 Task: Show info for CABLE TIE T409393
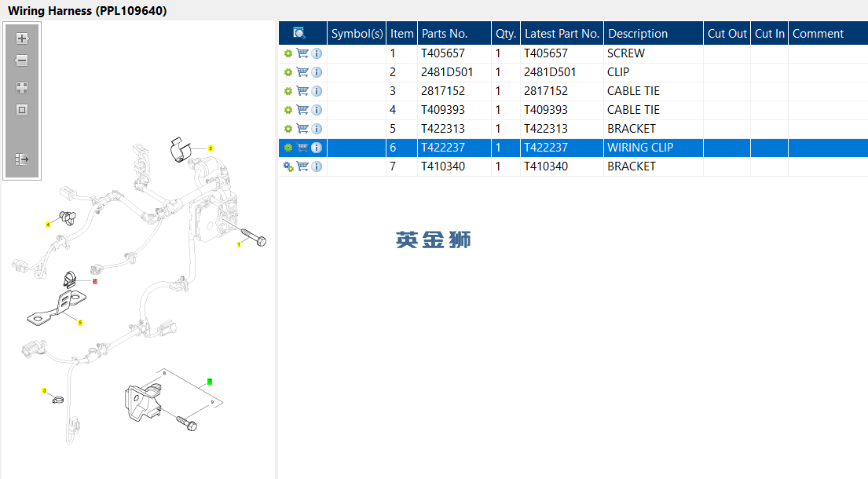(317, 110)
